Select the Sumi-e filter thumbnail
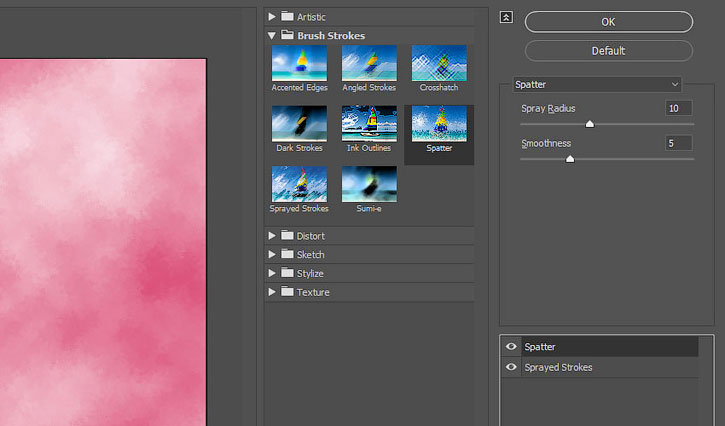The width and height of the screenshot is (725, 426). click(369, 184)
